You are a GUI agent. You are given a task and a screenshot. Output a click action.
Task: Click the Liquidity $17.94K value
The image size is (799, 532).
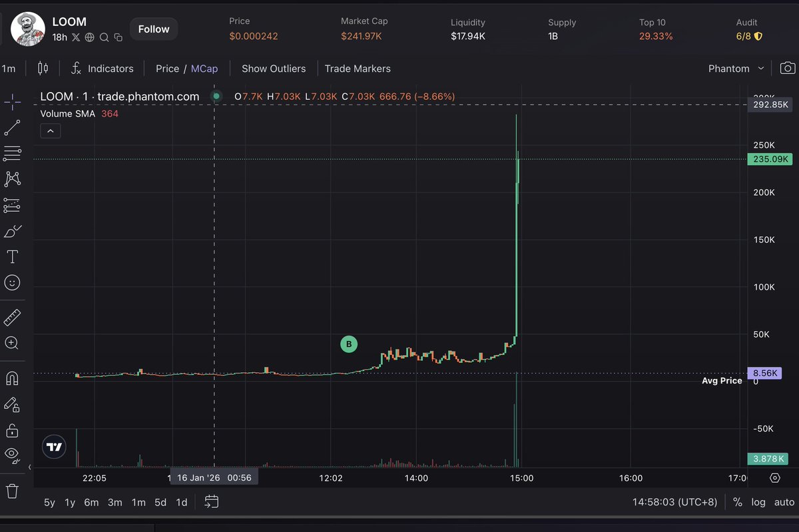[x=468, y=36]
